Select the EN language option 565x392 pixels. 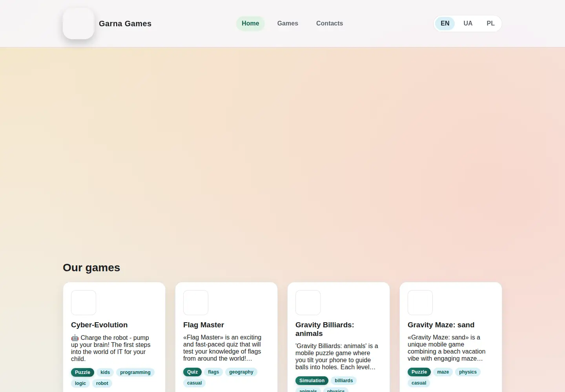tap(445, 24)
